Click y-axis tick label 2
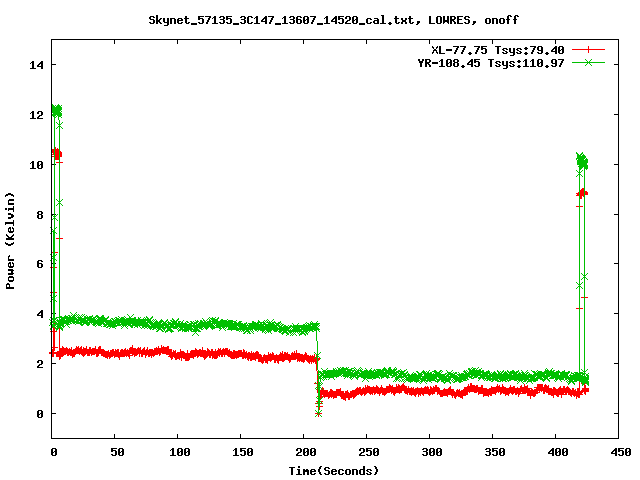 (x=40, y=364)
